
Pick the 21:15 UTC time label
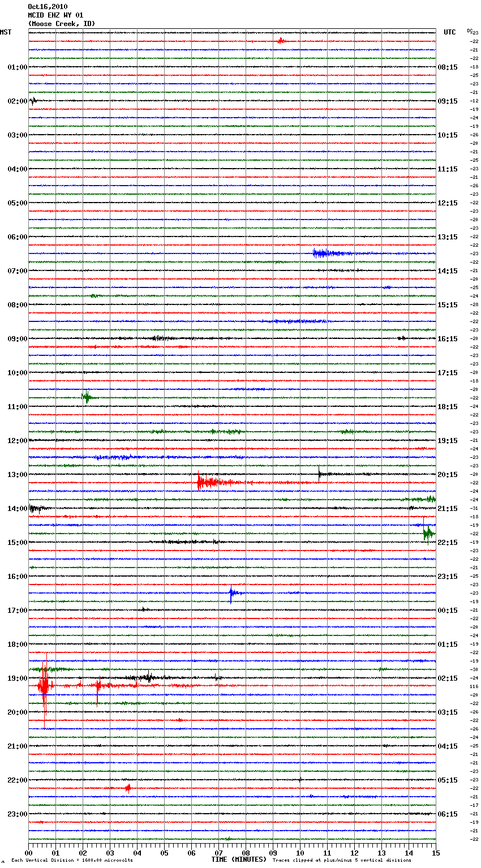(x=448, y=509)
